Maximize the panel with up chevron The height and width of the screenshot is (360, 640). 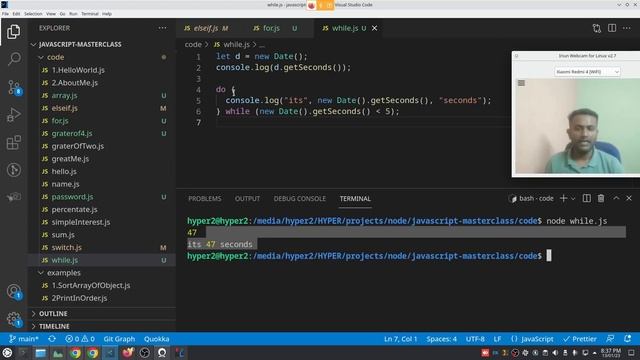(x=616, y=198)
